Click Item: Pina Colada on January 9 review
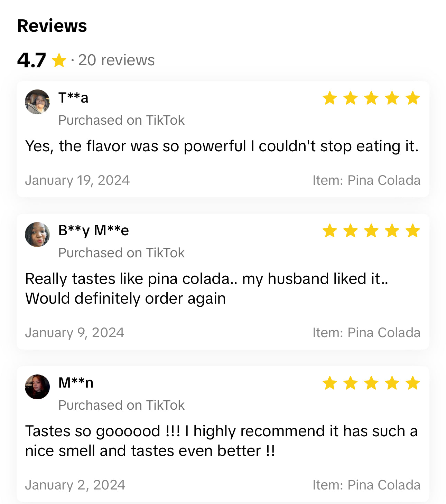The height and width of the screenshot is (504, 446). (x=366, y=333)
